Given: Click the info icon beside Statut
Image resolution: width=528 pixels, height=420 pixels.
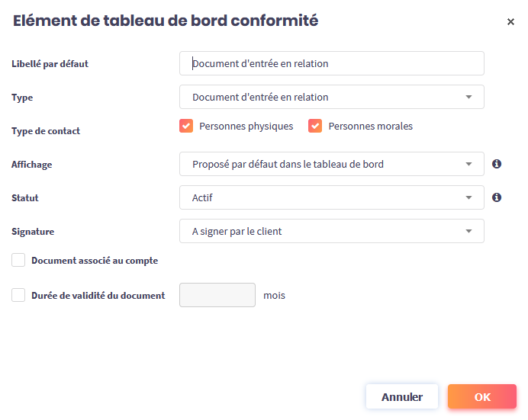Looking at the screenshot, I should [497, 197].
